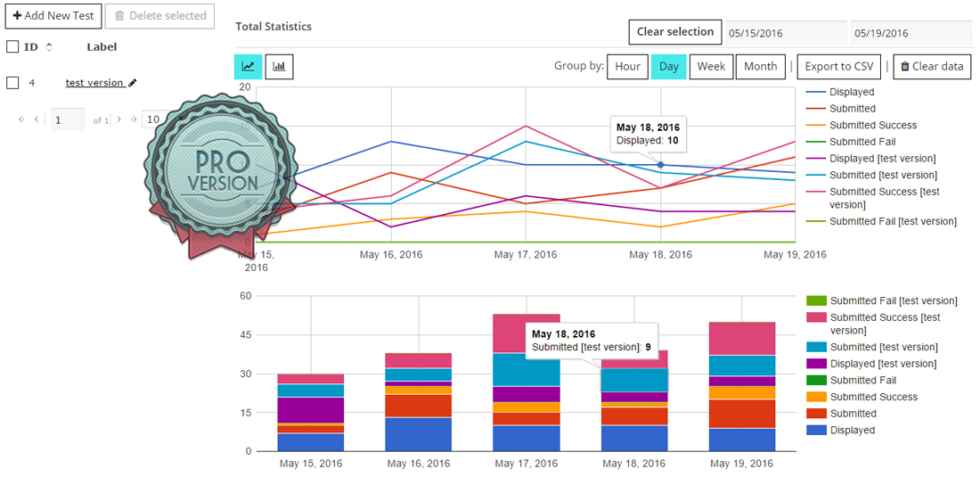This screenshot has width=980, height=477.
Task: Click the pencil icon beside test version
Action: (x=133, y=83)
